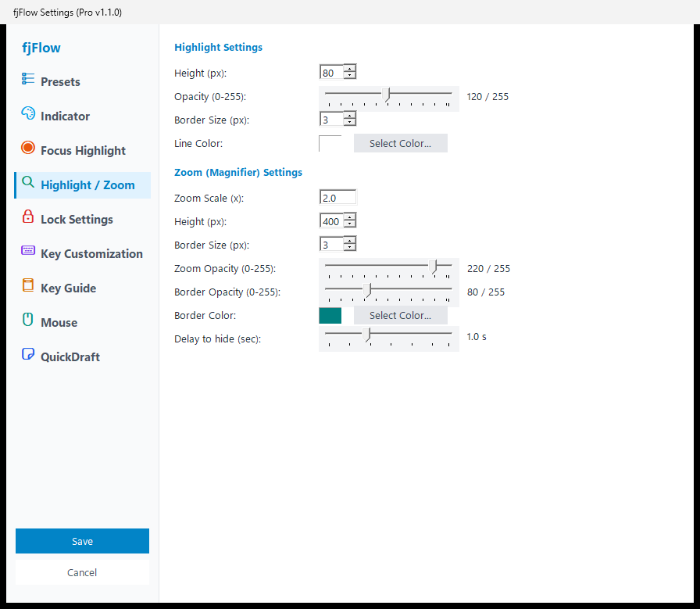
Task: Click the Indicator palette icon
Action: (x=27, y=113)
